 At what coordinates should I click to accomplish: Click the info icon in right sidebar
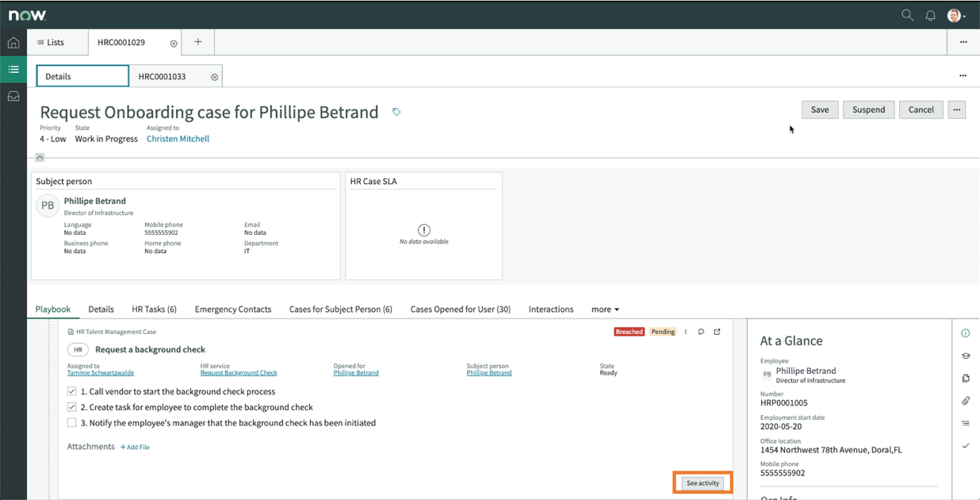[965, 333]
